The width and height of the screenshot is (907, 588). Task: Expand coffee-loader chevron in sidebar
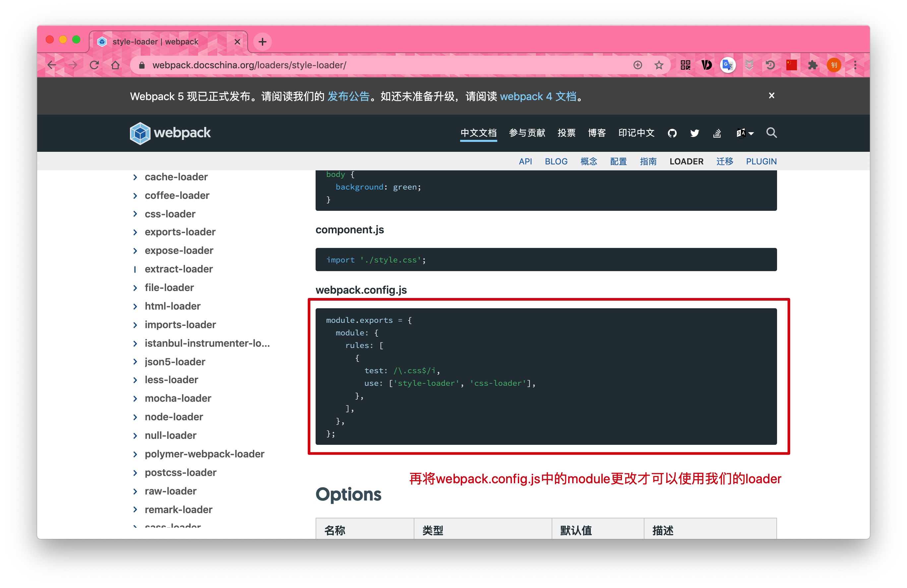pyautogui.click(x=135, y=196)
